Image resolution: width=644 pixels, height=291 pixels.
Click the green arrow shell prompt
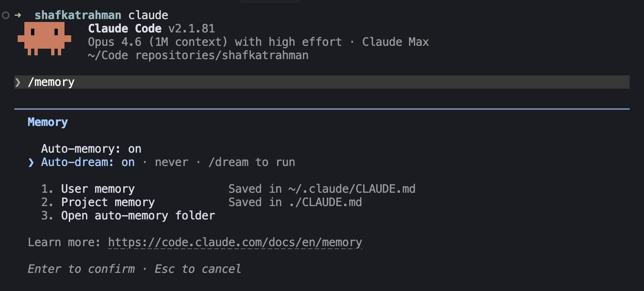18,15
